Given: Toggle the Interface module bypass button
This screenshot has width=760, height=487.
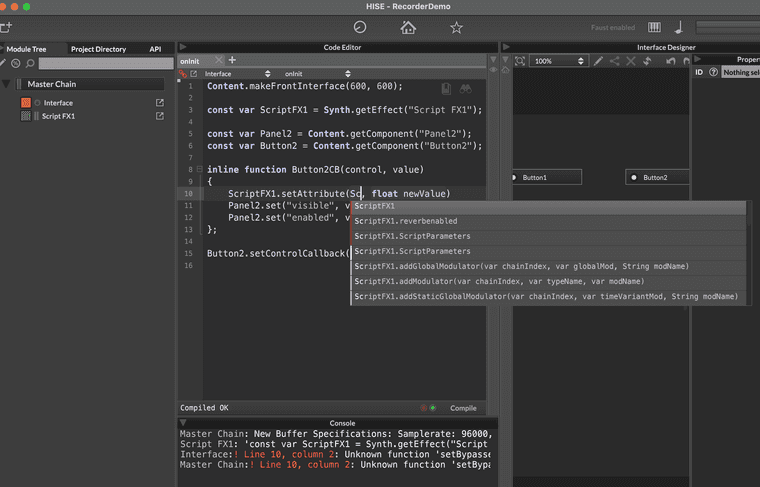Looking at the screenshot, I should (x=37, y=103).
